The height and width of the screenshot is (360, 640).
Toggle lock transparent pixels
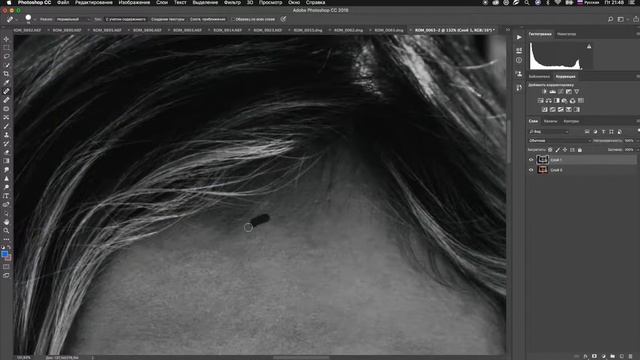550,150
